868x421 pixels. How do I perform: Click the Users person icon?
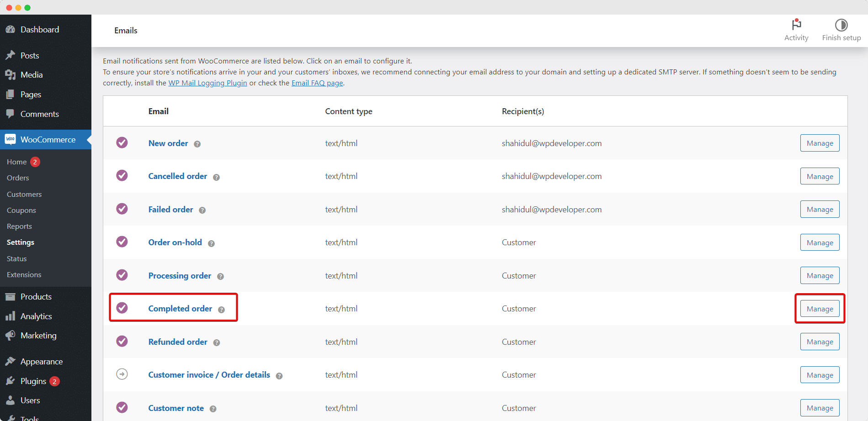click(x=10, y=400)
